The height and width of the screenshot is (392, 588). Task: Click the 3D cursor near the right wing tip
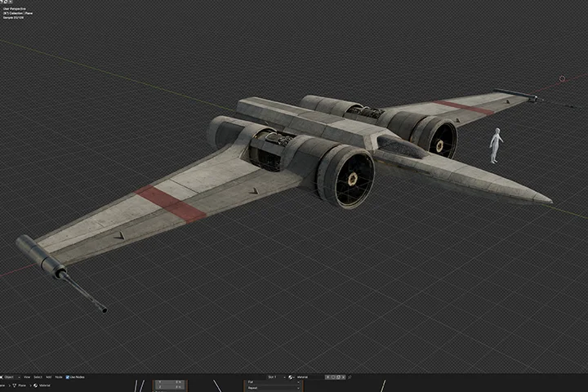[x=562, y=78]
